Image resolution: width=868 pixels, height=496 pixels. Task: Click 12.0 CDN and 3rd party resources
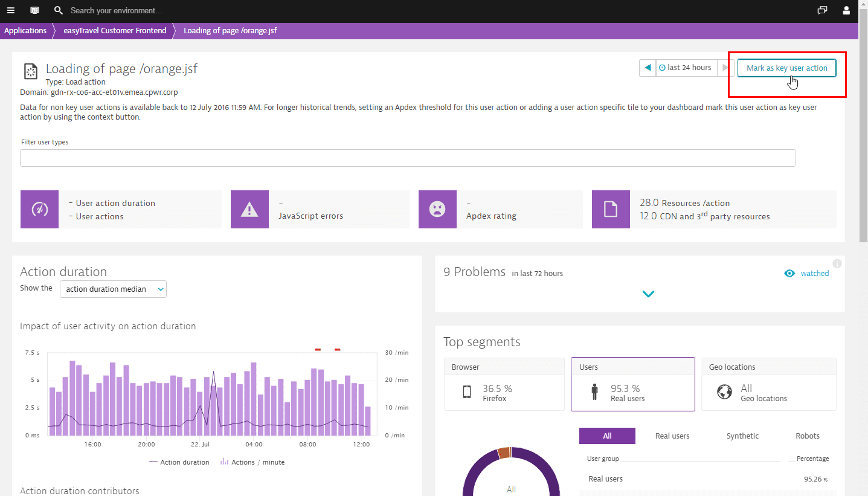point(704,216)
